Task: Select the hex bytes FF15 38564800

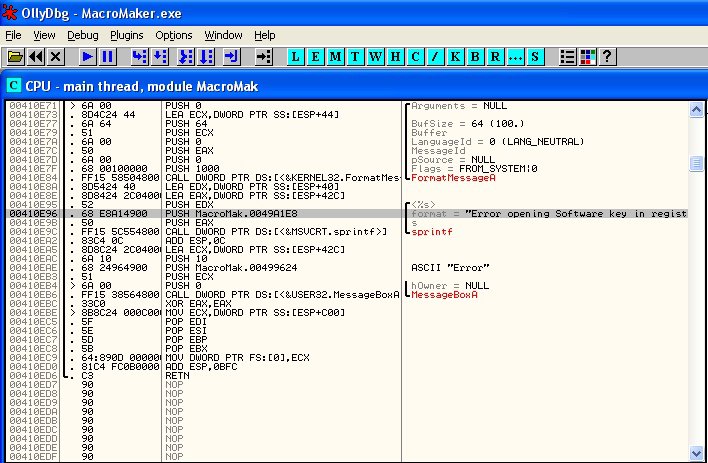Action: (x=120, y=295)
